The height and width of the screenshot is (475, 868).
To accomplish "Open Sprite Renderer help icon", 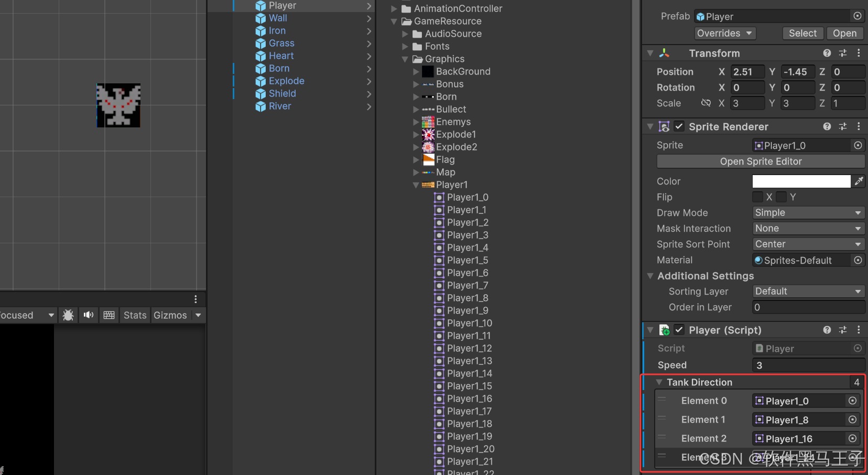I will point(827,126).
